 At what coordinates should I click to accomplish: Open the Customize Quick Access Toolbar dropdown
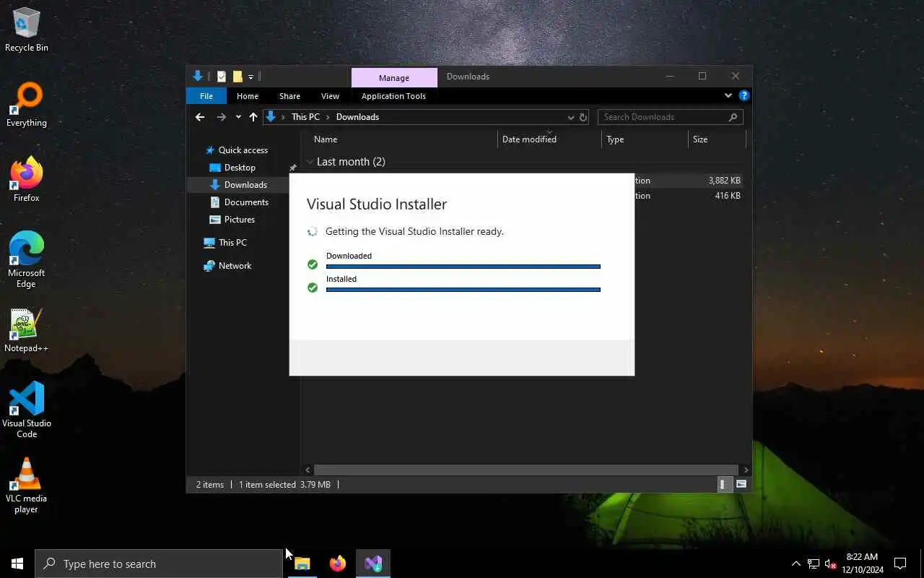[250, 77]
